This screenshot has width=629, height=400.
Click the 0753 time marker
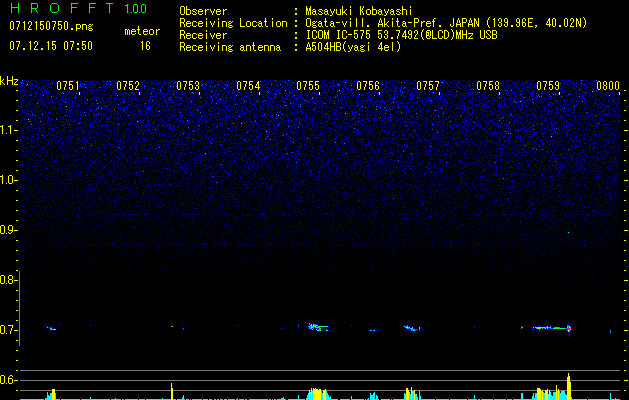188,86
